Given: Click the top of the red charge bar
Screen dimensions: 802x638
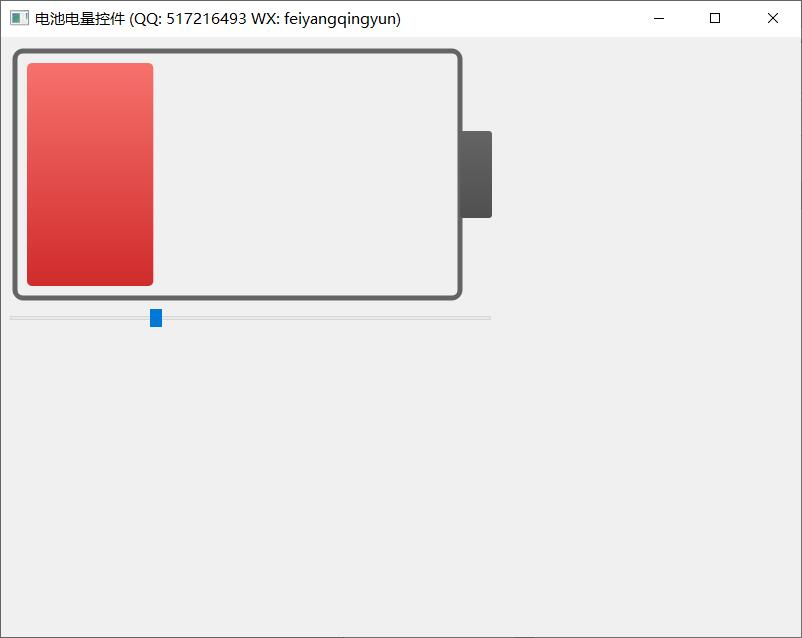Looking at the screenshot, I should [90, 70].
